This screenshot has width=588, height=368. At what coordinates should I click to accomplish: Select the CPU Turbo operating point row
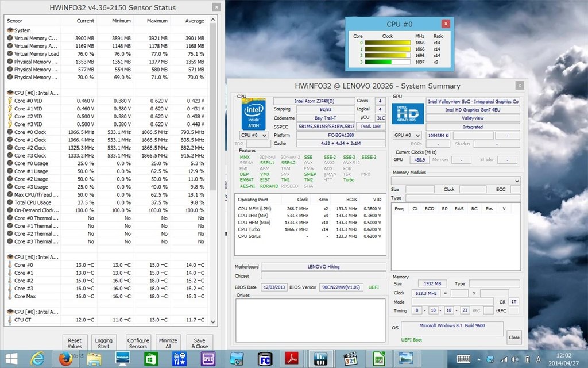click(310, 229)
